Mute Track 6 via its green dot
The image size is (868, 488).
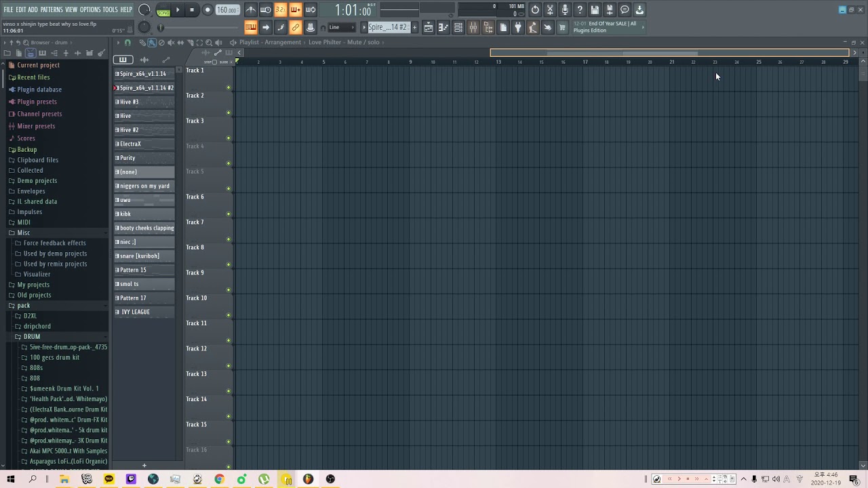229,214
